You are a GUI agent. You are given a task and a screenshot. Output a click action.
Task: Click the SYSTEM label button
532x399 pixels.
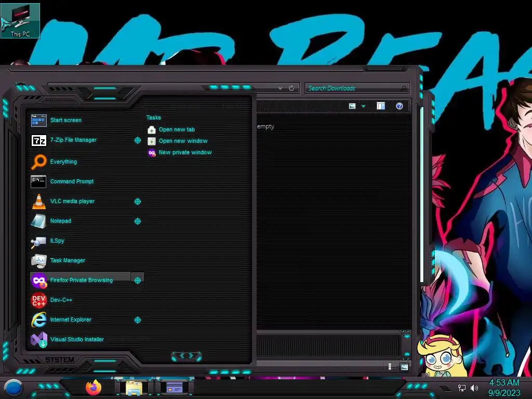pos(60,360)
